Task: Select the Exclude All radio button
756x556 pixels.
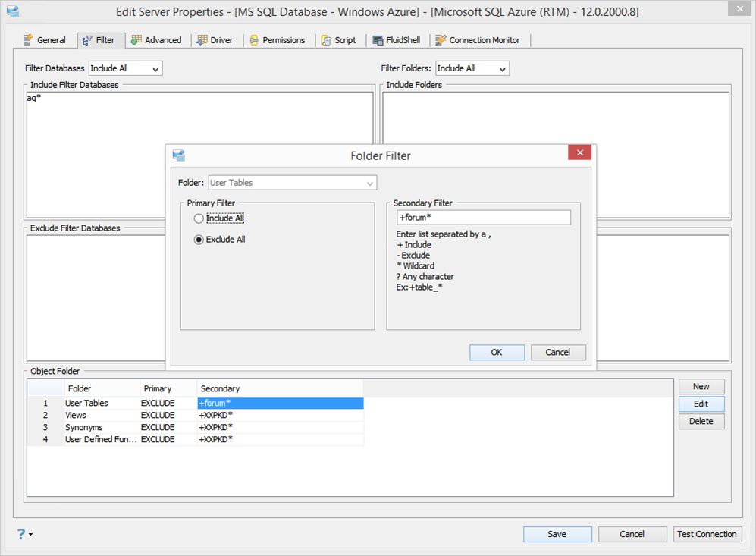Action: click(x=199, y=240)
